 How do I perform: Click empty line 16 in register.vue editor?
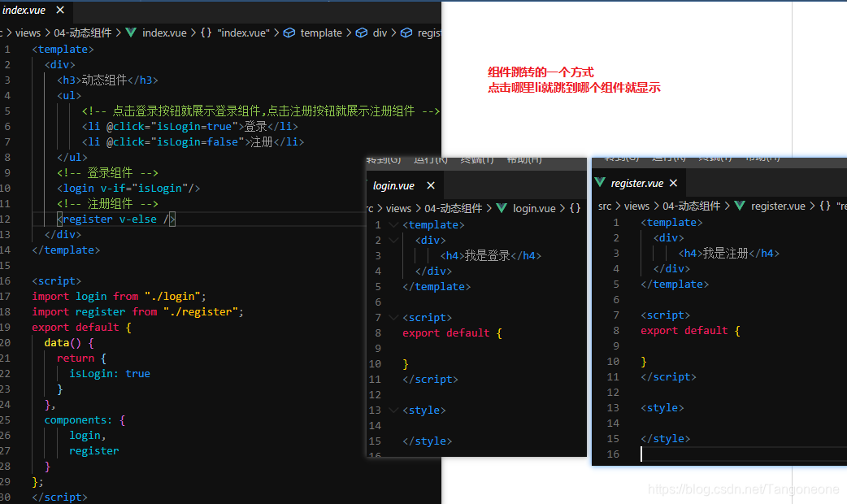coord(743,454)
